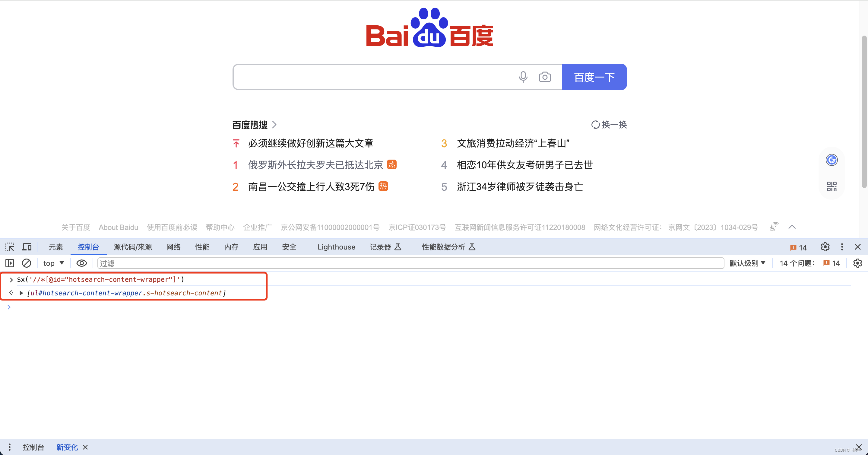Click 14 个问题 issues counter in console toolbar
Screen dimensions: 868x455
coord(809,263)
